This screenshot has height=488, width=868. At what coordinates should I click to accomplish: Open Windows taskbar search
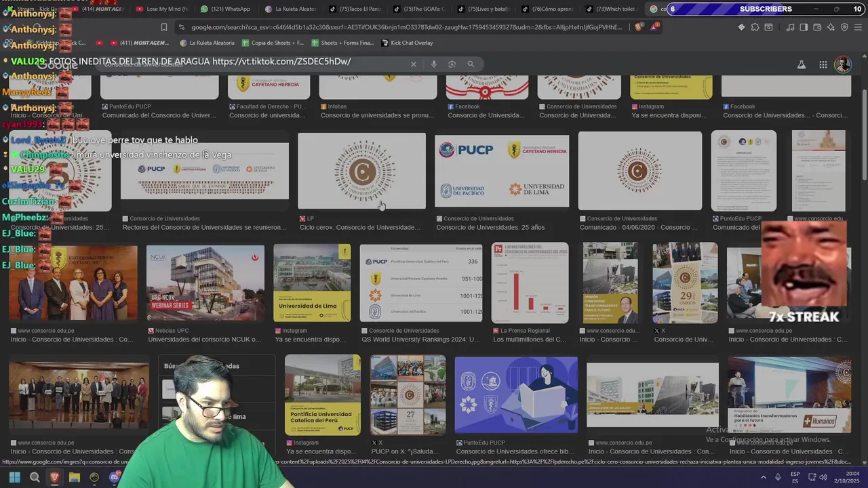[x=35, y=477]
